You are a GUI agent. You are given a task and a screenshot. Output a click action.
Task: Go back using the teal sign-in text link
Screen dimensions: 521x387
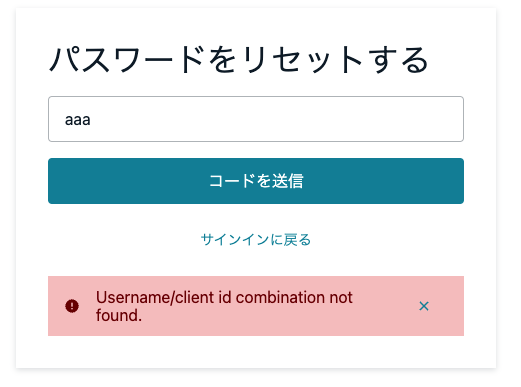point(256,240)
